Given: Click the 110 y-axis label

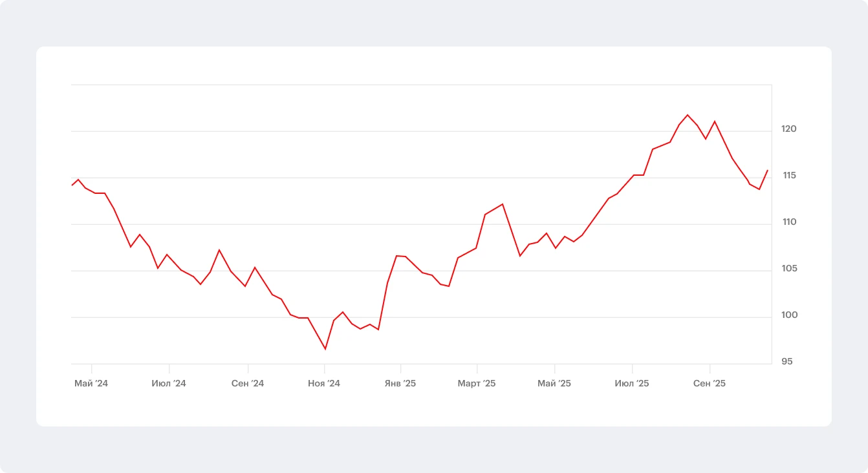Looking at the screenshot, I should click(789, 222).
